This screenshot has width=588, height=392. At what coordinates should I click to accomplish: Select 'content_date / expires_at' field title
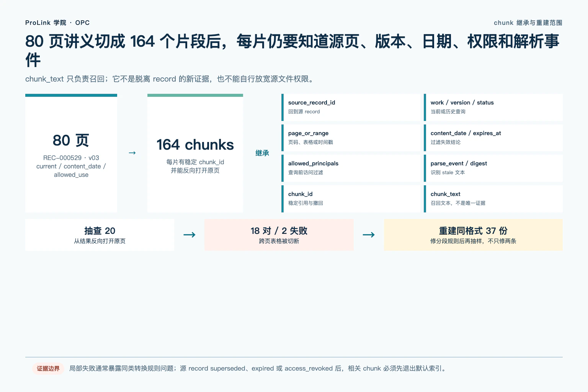click(465, 133)
